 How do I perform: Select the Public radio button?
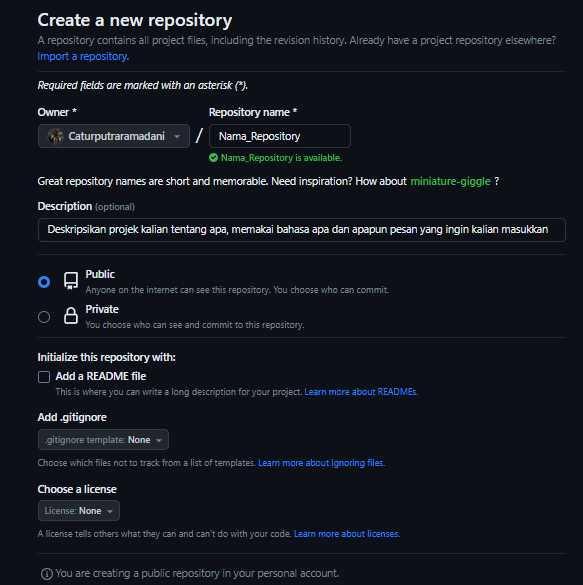(x=44, y=282)
